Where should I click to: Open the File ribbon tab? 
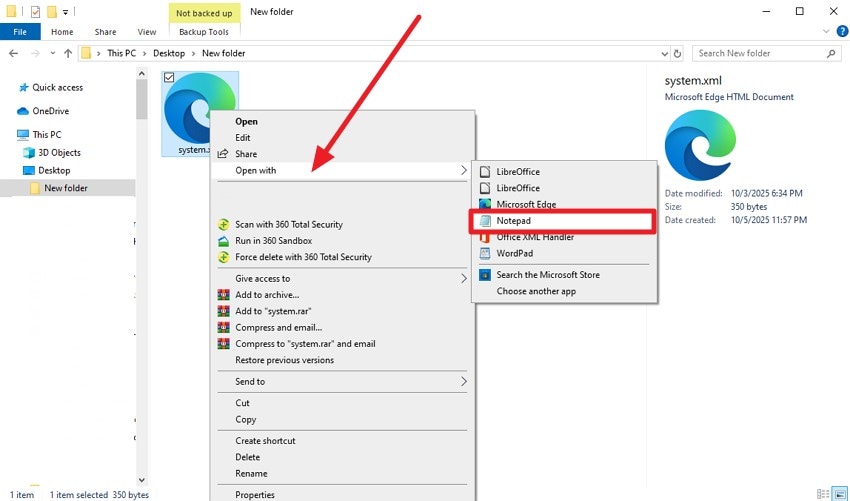(x=20, y=32)
